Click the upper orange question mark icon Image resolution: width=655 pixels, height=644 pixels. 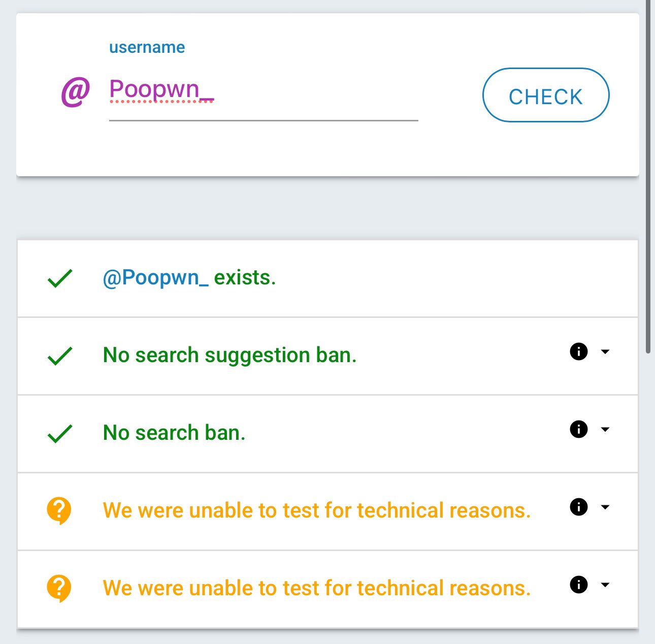59,510
